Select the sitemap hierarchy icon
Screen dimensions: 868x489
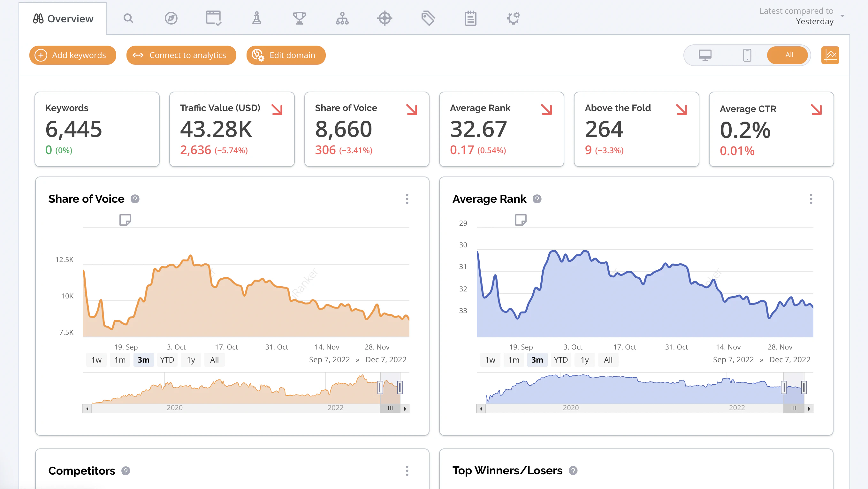click(342, 19)
